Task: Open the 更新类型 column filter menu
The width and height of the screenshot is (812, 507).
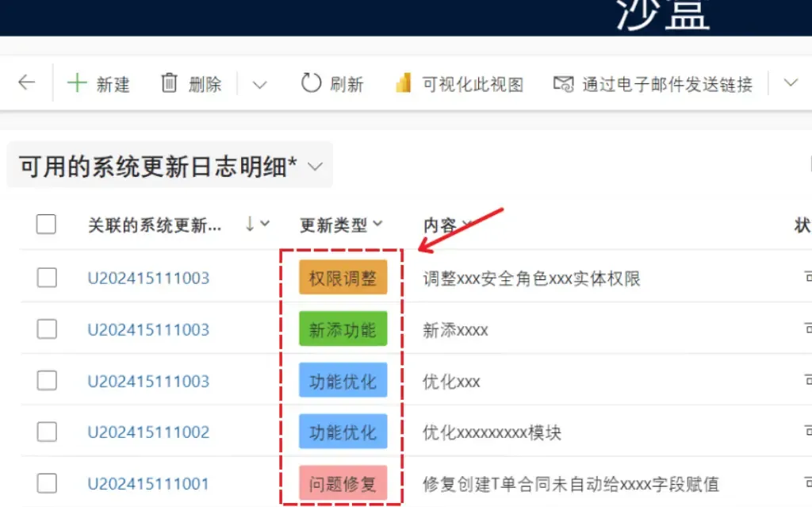Action: pyautogui.click(x=378, y=225)
